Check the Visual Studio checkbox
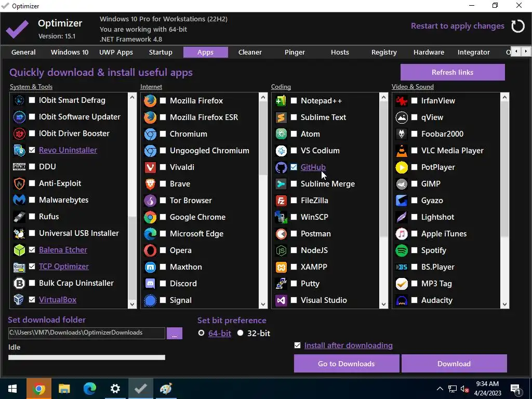 coord(294,300)
